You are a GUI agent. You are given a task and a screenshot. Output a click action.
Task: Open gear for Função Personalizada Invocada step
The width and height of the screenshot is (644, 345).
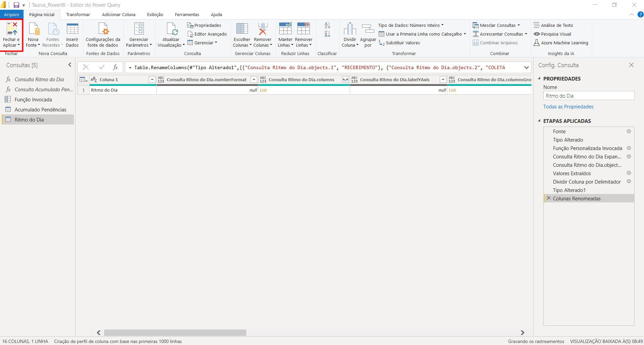[629, 148]
